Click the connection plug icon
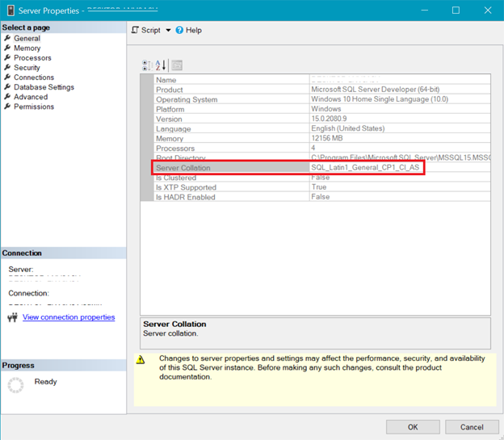 click(x=13, y=317)
